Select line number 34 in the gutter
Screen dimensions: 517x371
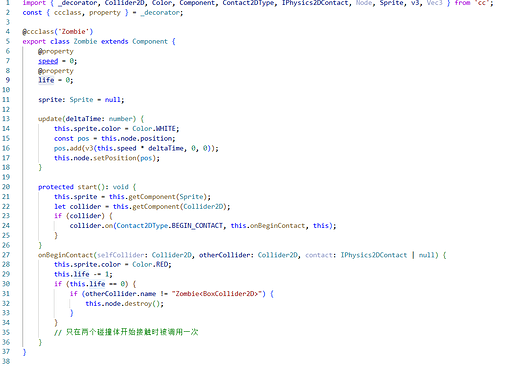tap(6, 323)
